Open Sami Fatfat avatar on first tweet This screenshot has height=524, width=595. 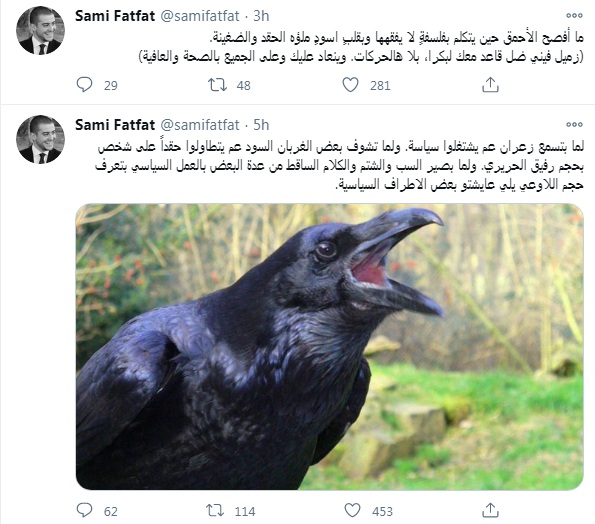coord(40,30)
